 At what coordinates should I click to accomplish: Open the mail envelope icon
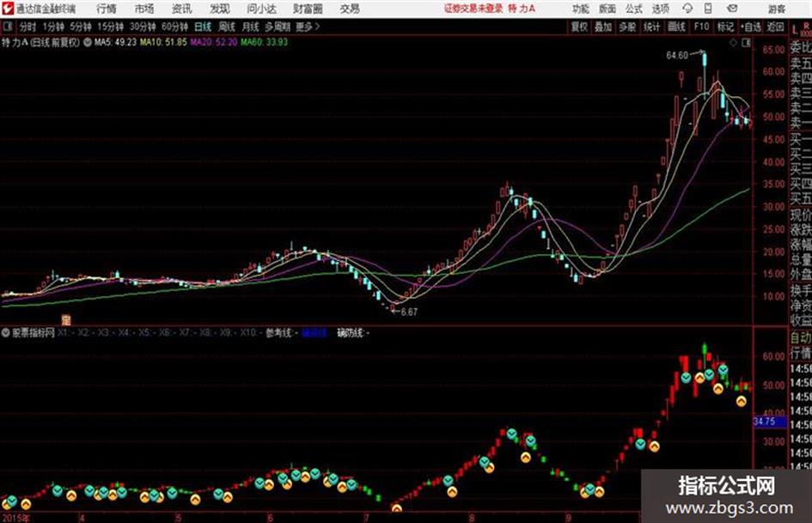point(732,9)
